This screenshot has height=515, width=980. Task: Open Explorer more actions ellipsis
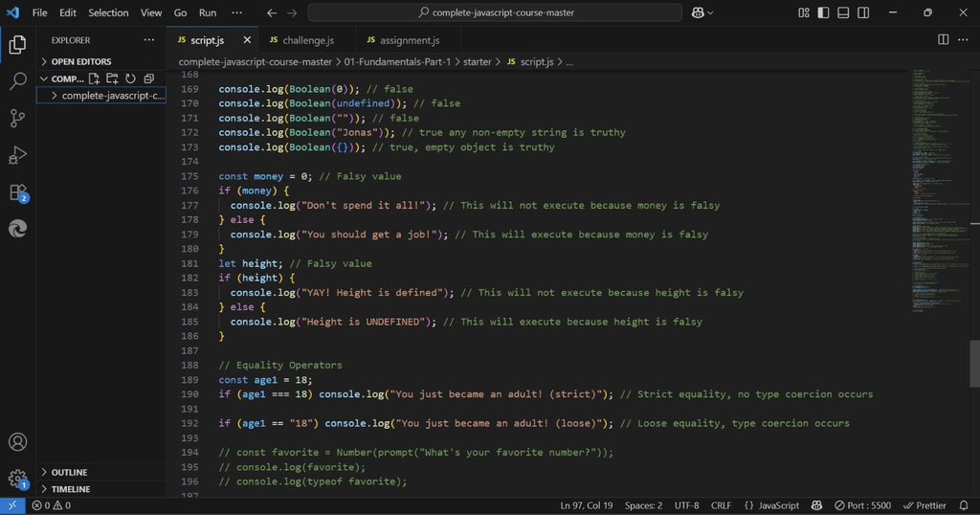pyautogui.click(x=148, y=40)
